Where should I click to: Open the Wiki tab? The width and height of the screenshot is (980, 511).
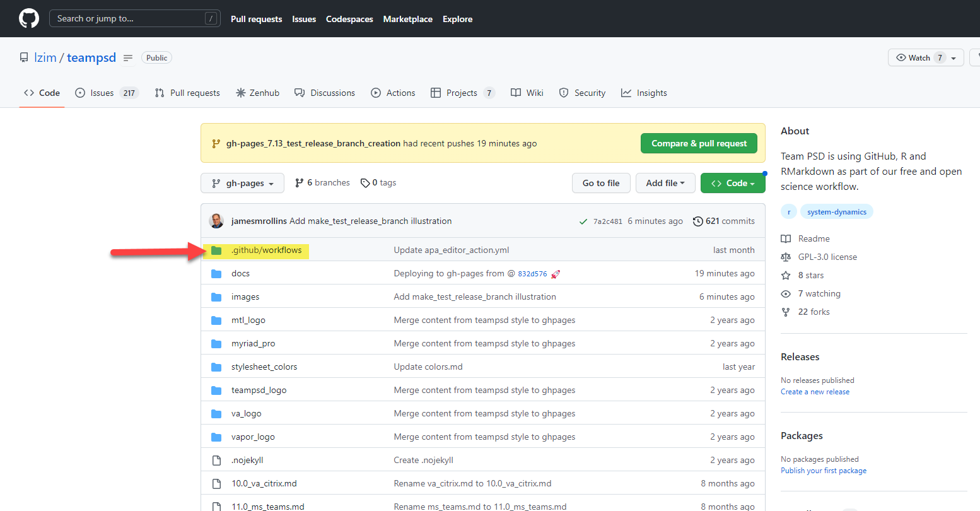click(527, 93)
